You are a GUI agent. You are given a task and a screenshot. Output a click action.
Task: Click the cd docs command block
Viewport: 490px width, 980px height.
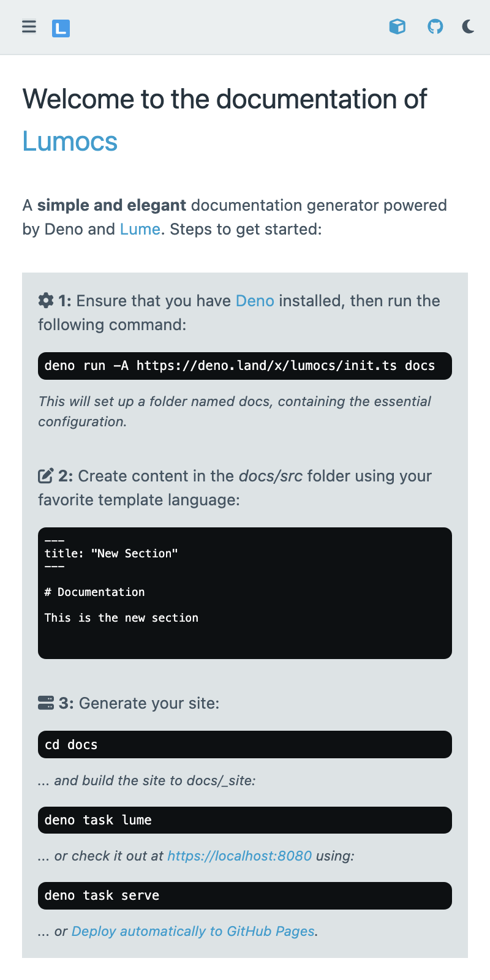coord(245,744)
